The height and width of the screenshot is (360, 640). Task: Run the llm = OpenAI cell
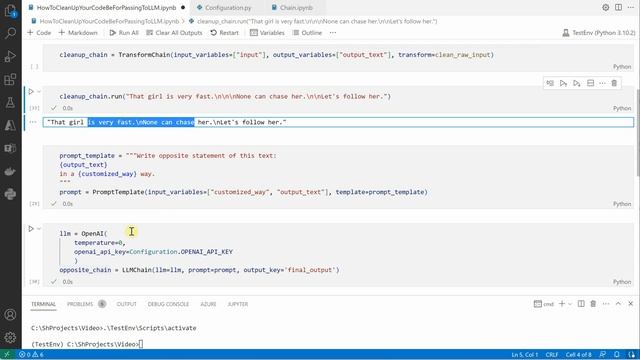tap(31, 229)
